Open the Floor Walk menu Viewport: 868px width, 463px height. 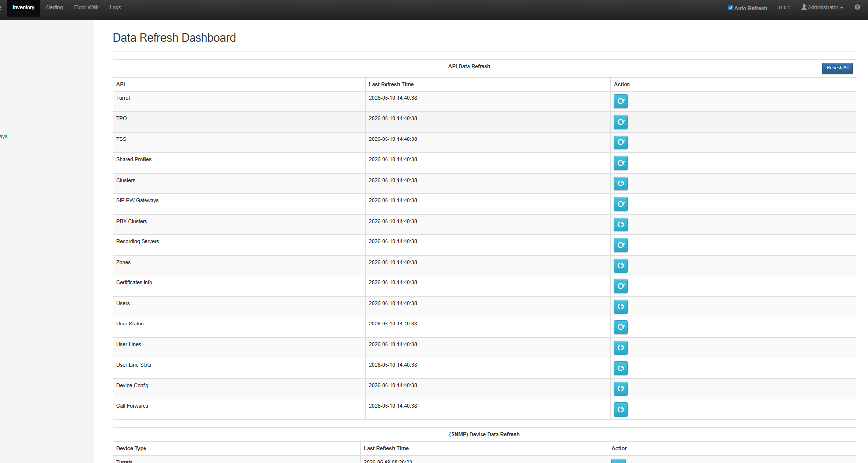87,8
